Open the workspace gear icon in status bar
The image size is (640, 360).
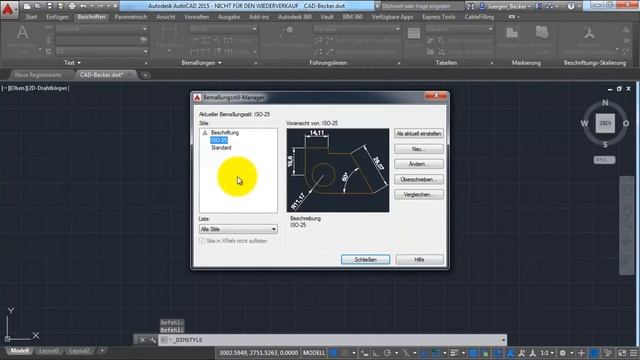pyautogui.click(x=562, y=353)
